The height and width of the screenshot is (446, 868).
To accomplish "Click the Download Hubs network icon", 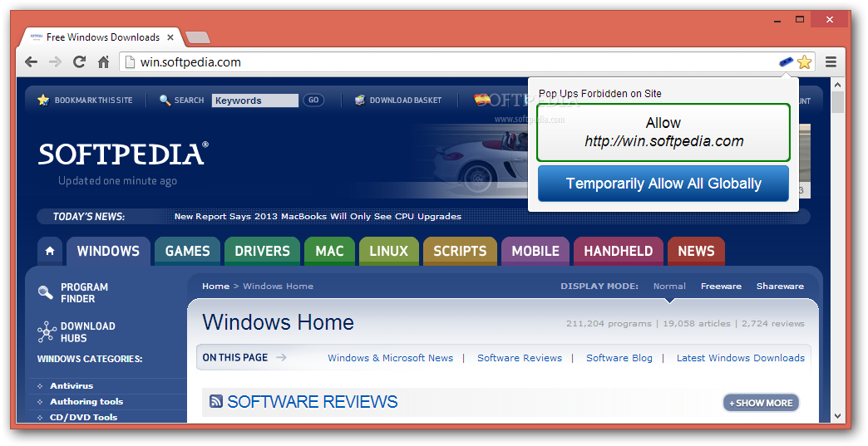I will [47, 332].
